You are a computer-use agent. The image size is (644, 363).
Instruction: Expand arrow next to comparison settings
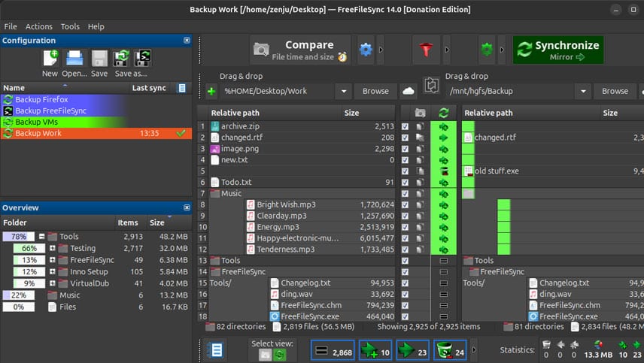tap(381, 50)
